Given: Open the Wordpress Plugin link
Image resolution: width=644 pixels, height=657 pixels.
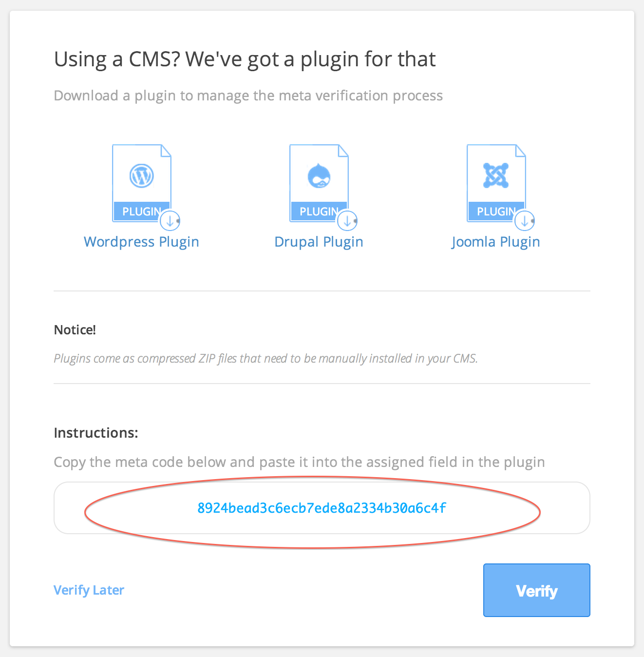Looking at the screenshot, I should click(x=141, y=242).
